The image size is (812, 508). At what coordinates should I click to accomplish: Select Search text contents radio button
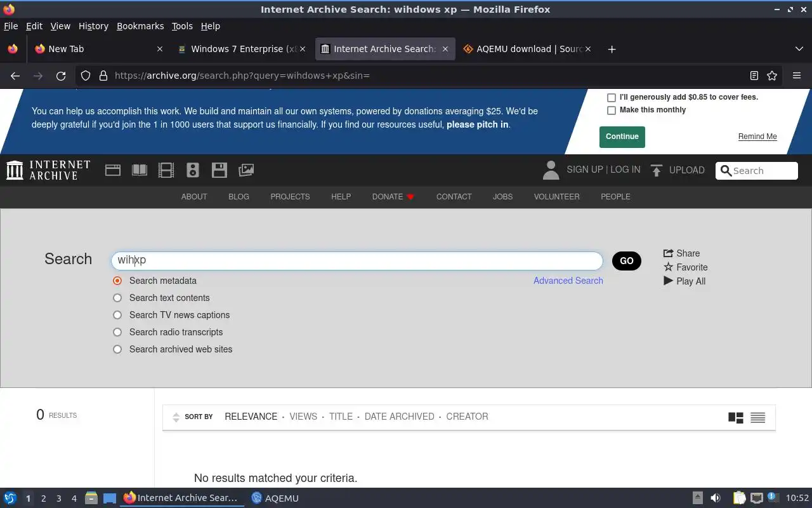point(117,298)
